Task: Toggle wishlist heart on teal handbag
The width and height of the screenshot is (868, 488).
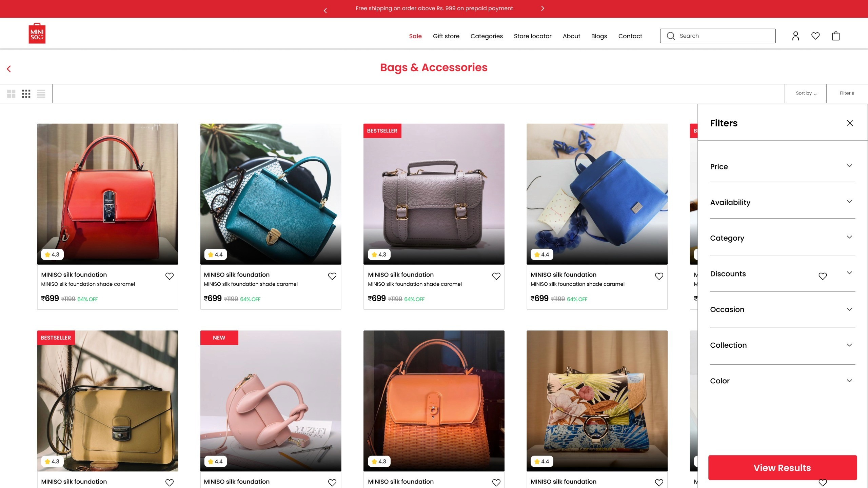Action: (332, 276)
